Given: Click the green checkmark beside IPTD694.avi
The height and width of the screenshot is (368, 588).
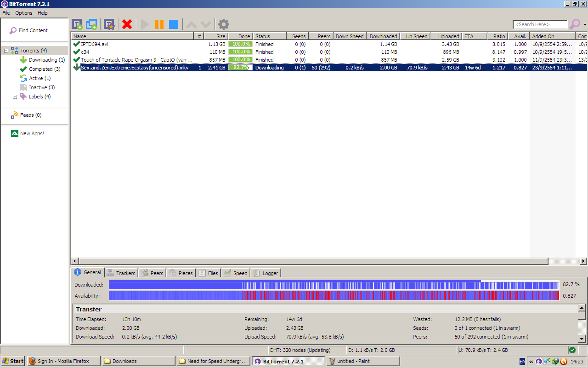Looking at the screenshot, I should coord(76,44).
